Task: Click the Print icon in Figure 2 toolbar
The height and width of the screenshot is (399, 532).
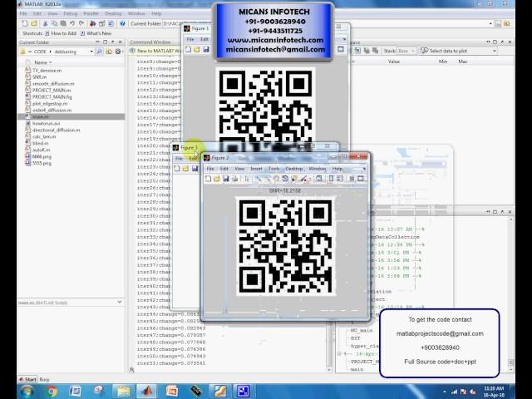Action: [234, 179]
